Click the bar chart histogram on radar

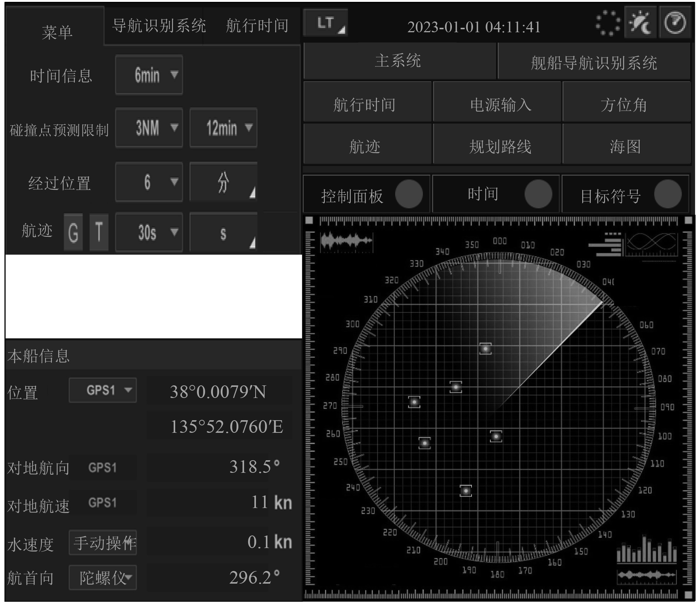646,550
